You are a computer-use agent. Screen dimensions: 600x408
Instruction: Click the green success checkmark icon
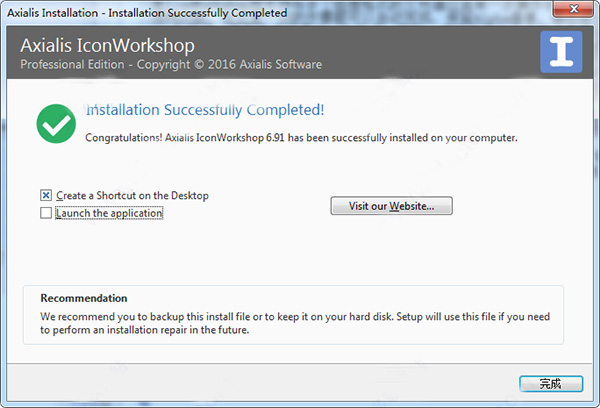56,124
